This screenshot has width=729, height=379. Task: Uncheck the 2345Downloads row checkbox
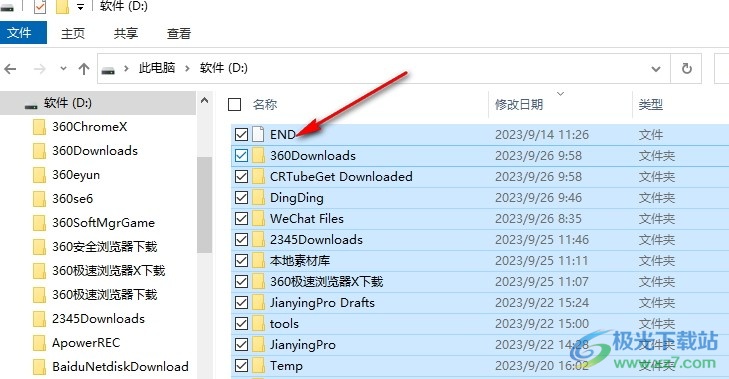point(241,239)
